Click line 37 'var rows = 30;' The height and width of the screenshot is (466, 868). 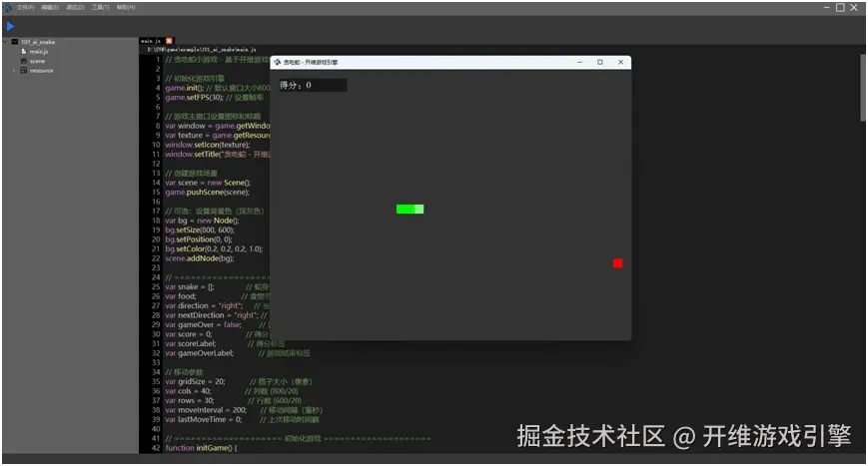click(190, 400)
